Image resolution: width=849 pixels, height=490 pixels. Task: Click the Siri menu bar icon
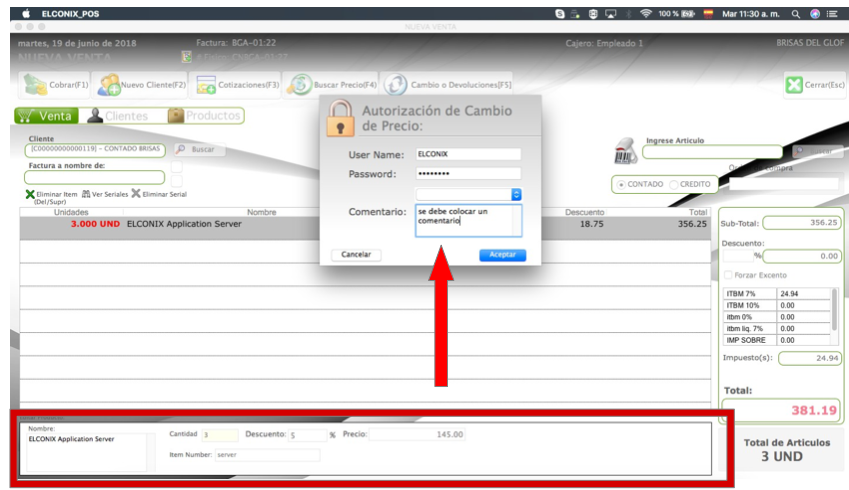pyautogui.click(x=814, y=14)
